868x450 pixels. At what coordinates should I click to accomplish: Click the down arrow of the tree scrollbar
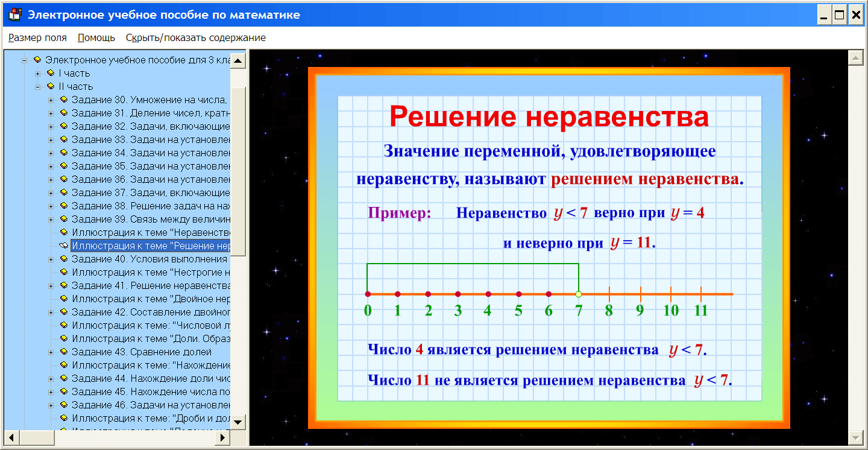pyautogui.click(x=239, y=422)
